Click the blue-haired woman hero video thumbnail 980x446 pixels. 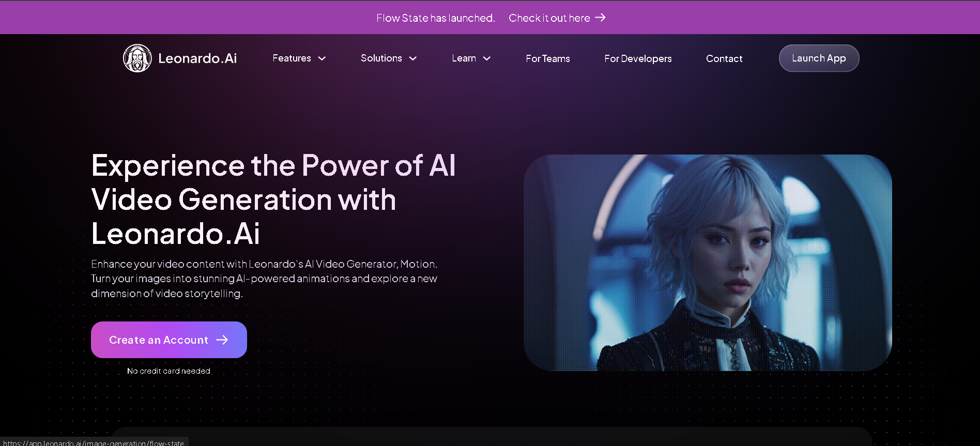point(708,263)
